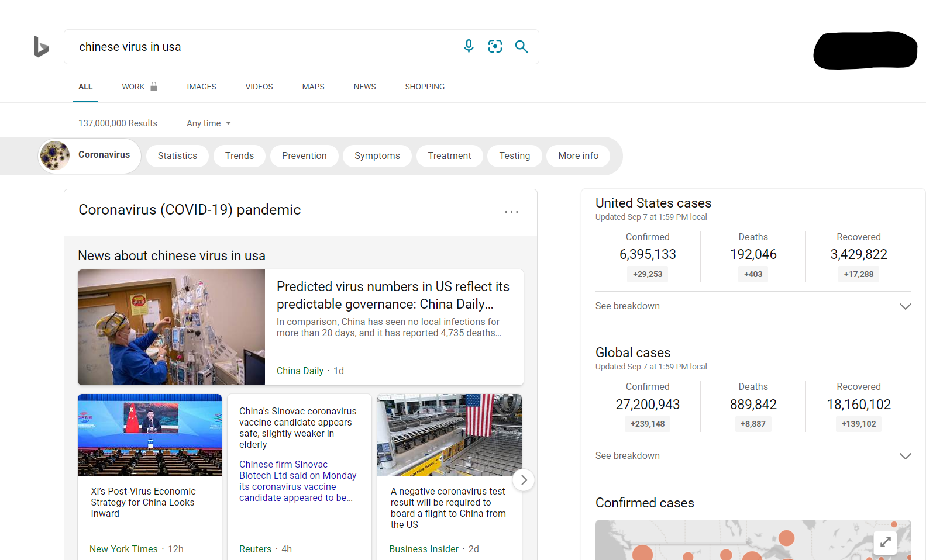
Task: Click the Coronavirus virus thumbnail image
Action: [55, 155]
